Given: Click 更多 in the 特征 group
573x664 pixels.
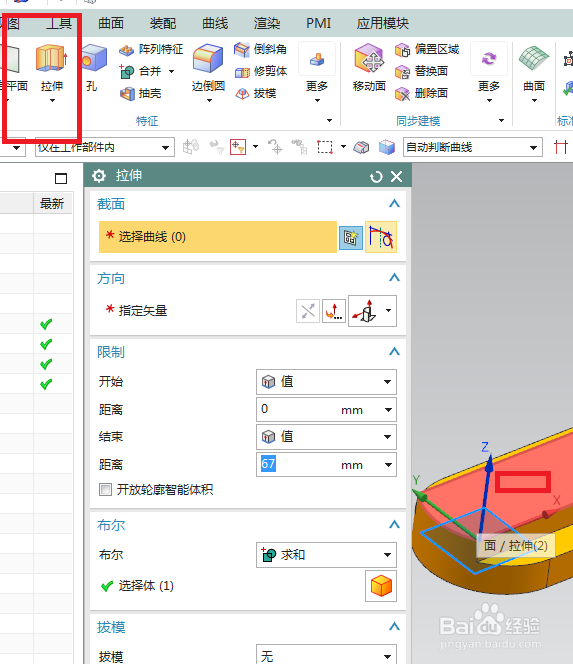Looking at the screenshot, I should [317, 72].
